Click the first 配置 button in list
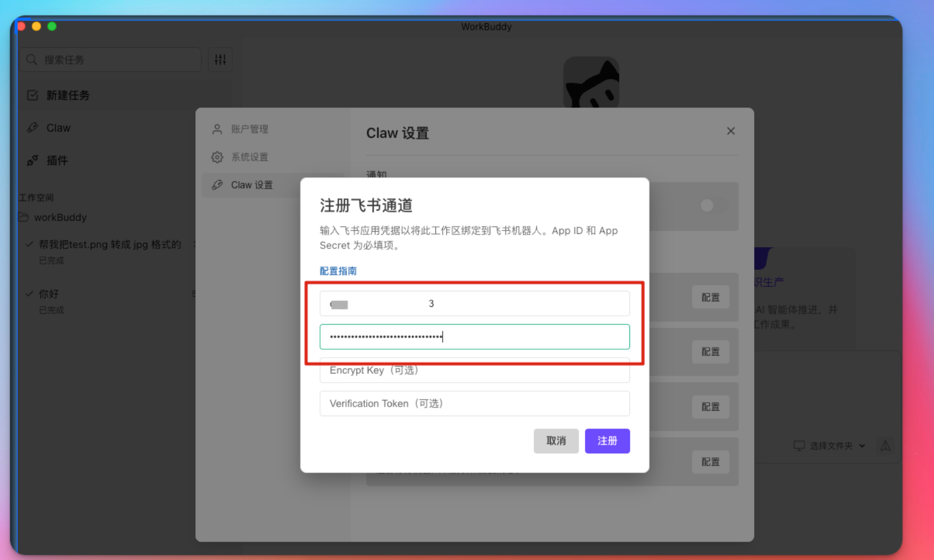This screenshot has width=934, height=560. pos(711,297)
